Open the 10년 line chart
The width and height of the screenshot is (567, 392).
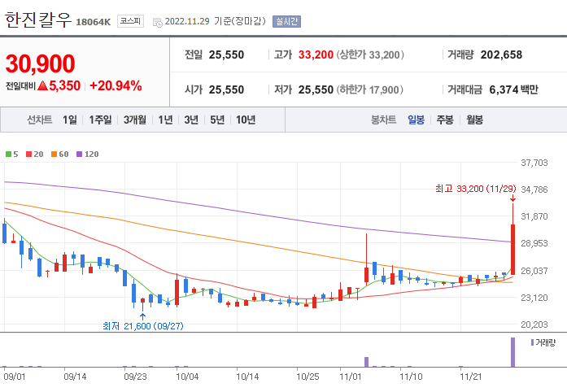[246, 120]
